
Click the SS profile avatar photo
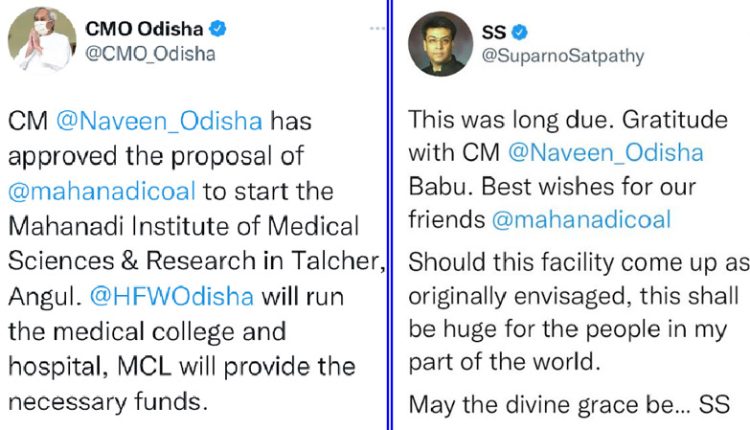click(x=441, y=43)
